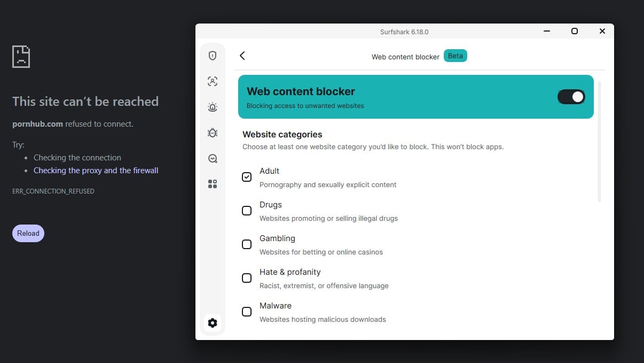The image size is (644, 363).
Task: Click the 'Drugs' category label
Action: click(271, 205)
